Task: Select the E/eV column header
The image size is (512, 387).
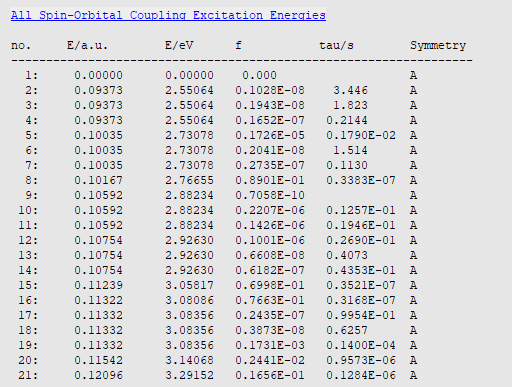Action: point(179,45)
